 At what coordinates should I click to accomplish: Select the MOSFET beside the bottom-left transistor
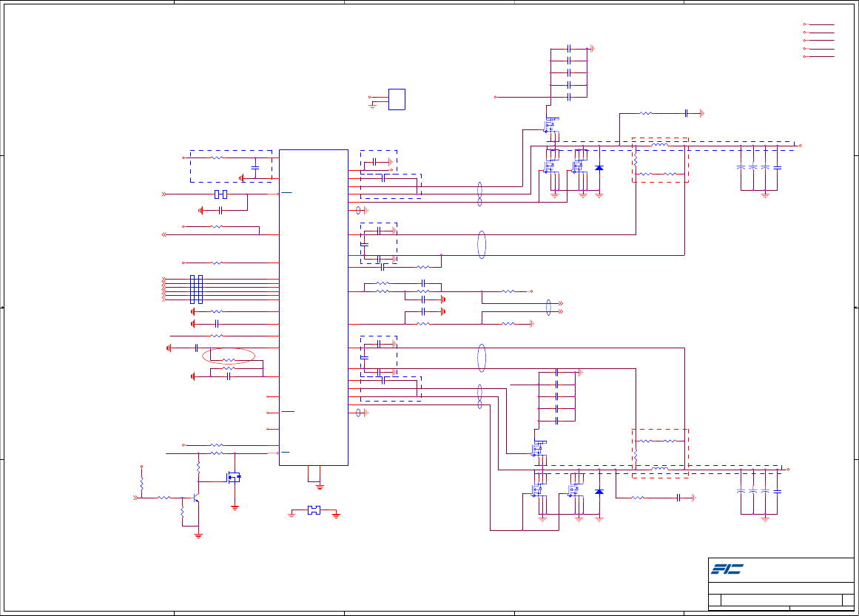click(235, 478)
